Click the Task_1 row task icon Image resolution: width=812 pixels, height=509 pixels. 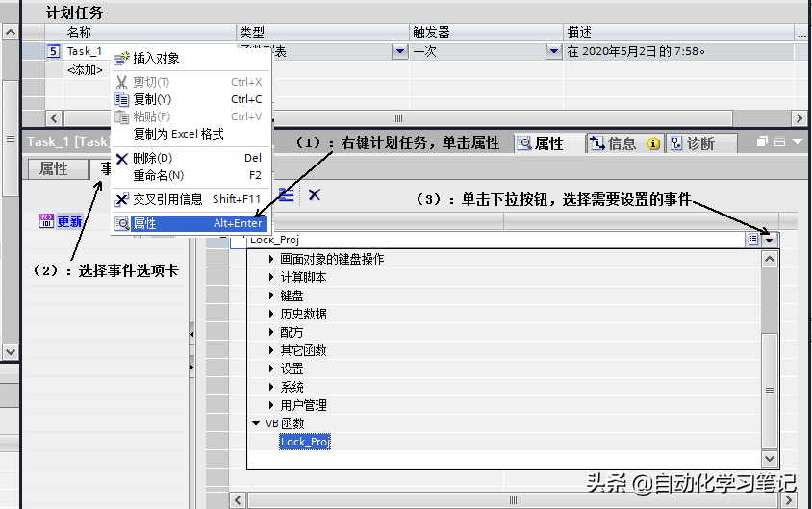(x=54, y=51)
